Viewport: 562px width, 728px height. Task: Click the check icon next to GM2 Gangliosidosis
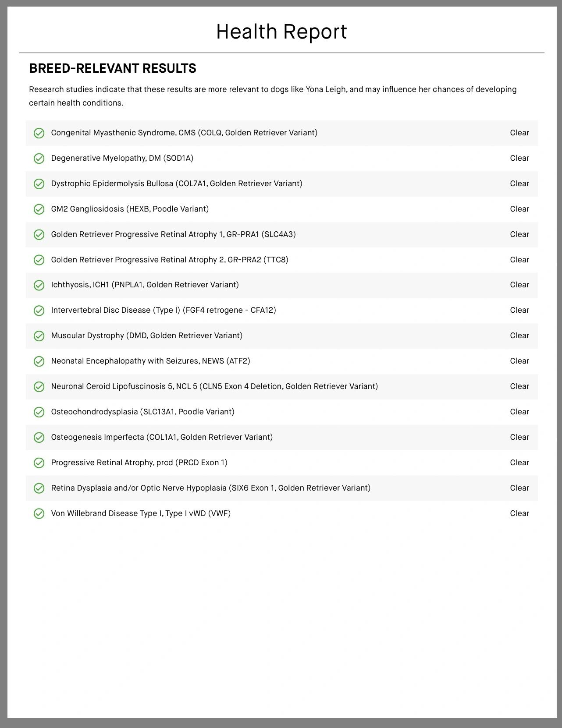click(39, 209)
